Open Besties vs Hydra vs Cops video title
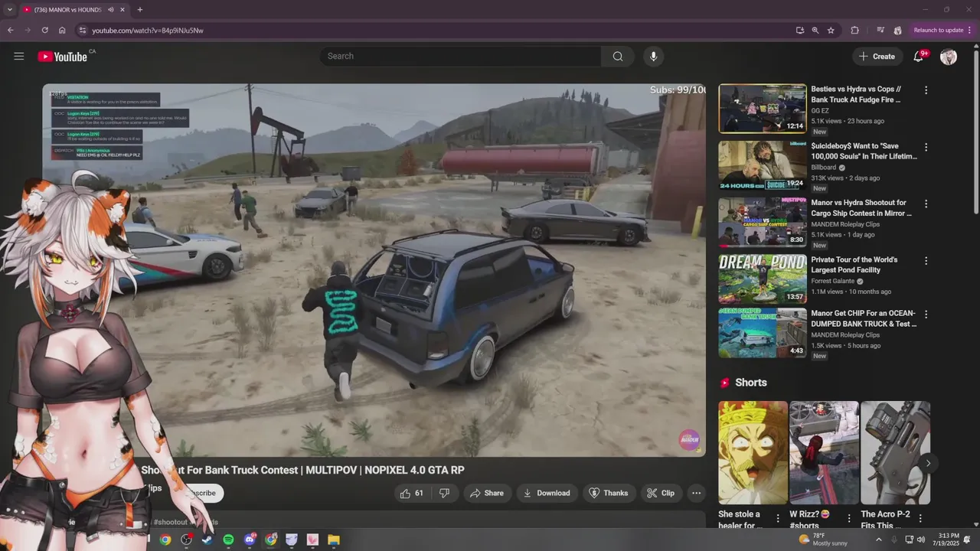980x551 pixels. click(x=856, y=94)
